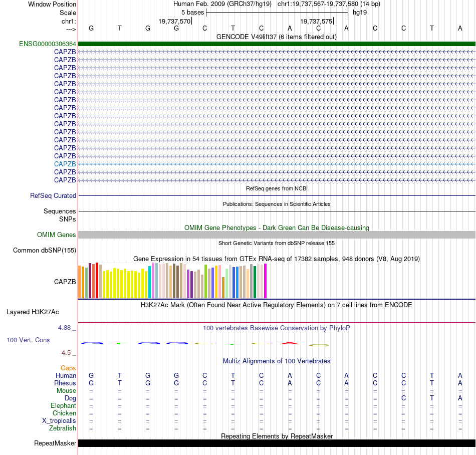Screen dimensions: 476x455
Task: Click 'Multiz Alignments of 100 Vertebrates' title
Action: tap(277, 361)
